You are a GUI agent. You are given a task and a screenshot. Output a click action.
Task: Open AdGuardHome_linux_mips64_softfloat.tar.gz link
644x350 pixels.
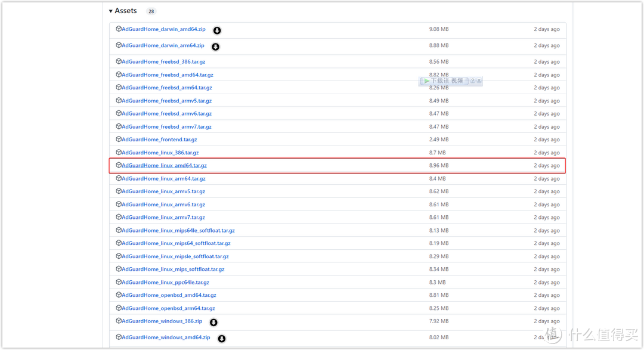pos(176,243)
